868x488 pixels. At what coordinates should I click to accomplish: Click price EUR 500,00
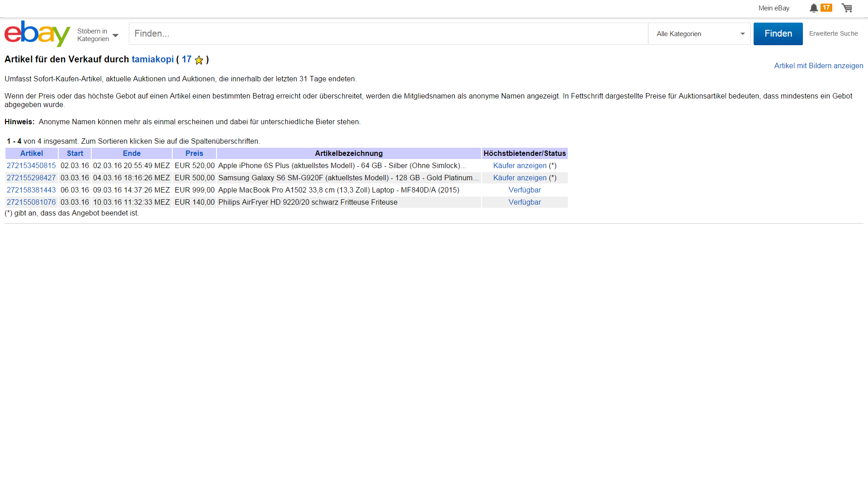coord(194,178)
